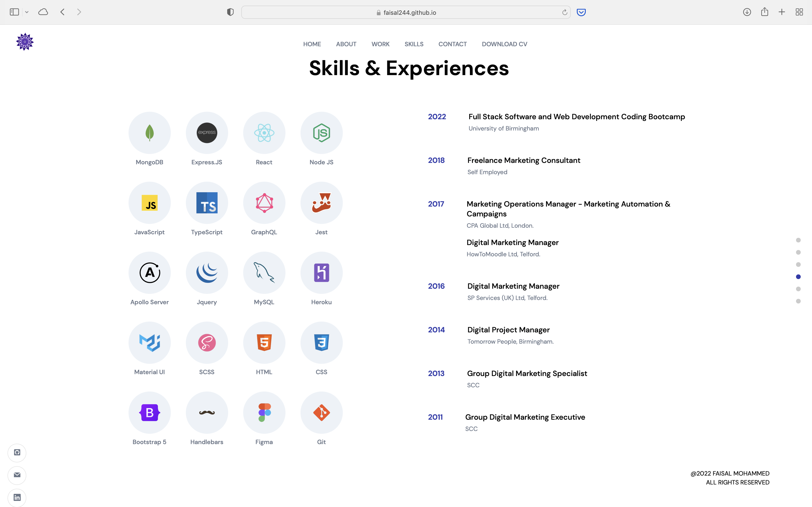Screen dimensions: 812x507
Task: Select the Node JS icon
Action: coord(321,133)
